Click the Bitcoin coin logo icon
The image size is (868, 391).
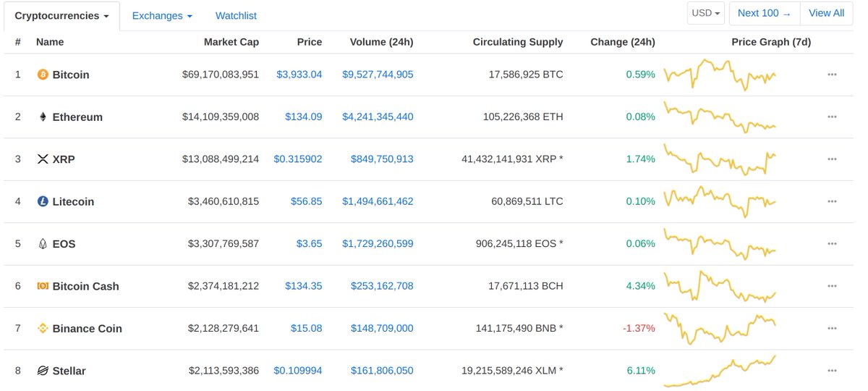pos(43,75)
